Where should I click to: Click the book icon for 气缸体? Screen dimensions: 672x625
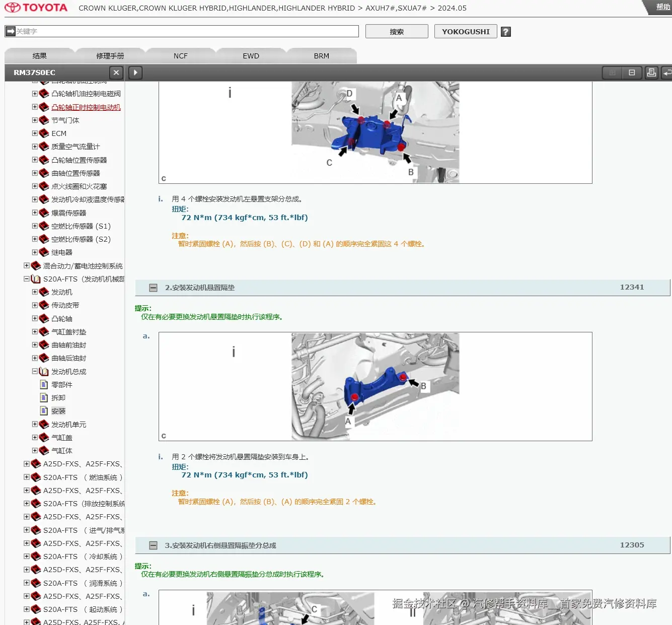pos(44,451)
